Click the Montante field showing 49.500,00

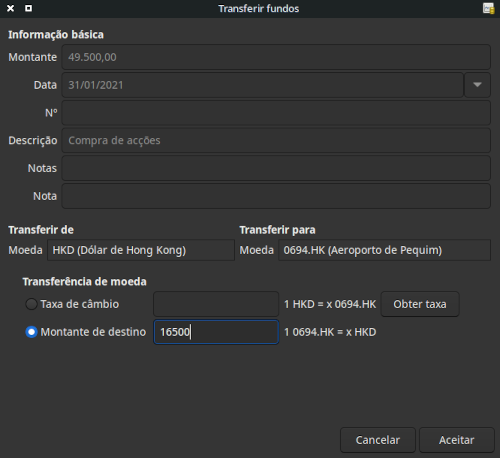click(x=276, y=57)
